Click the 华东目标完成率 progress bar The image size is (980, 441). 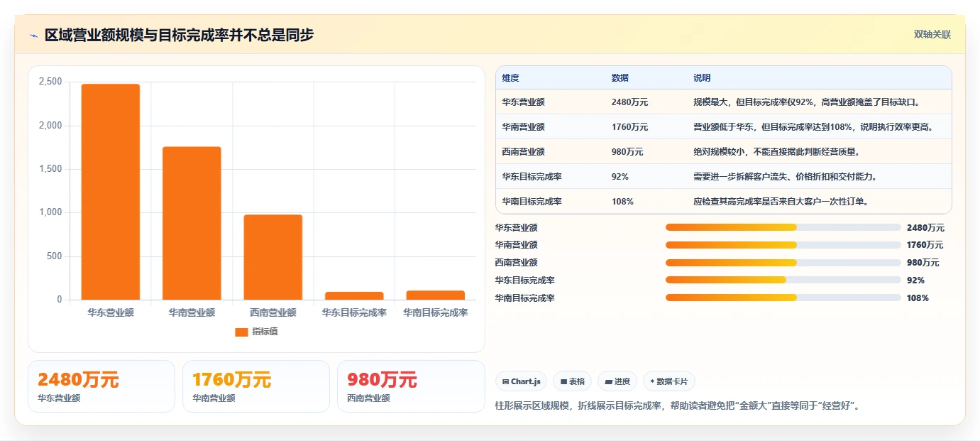(783, 281)
